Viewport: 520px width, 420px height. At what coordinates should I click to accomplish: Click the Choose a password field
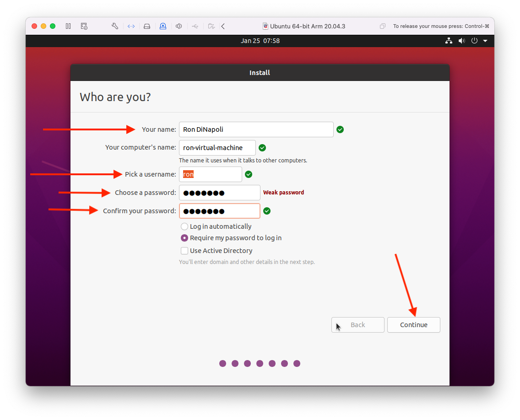[x=219, y=193]
